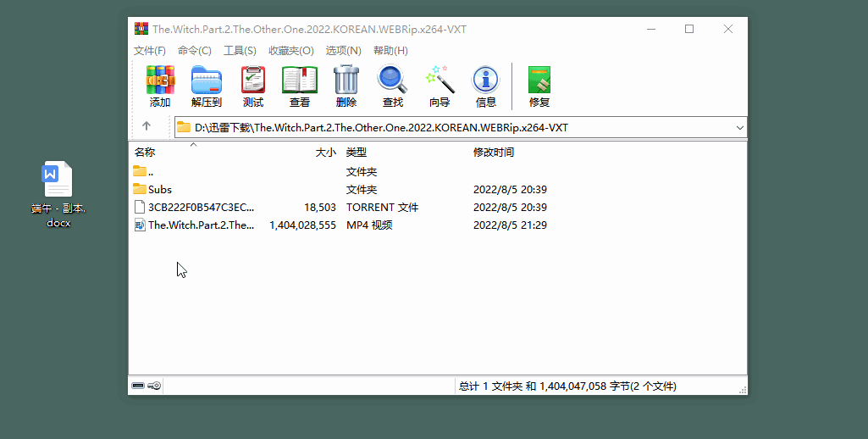Click the parent folder (..) icon

(x=140, y=171)
